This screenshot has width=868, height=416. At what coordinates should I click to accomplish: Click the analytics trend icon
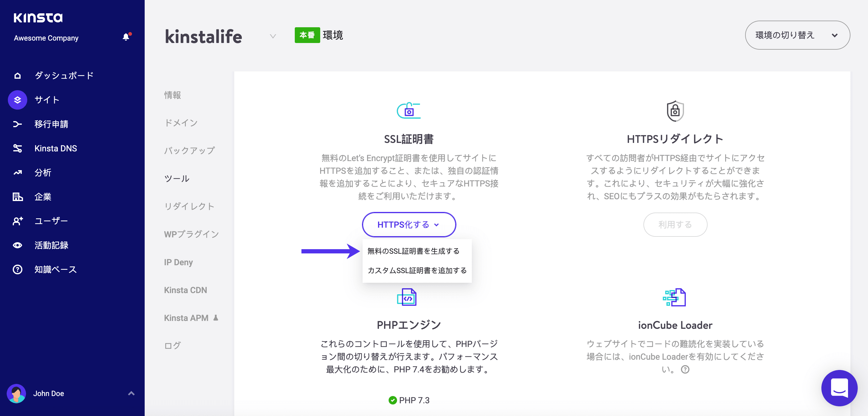coord(18,173)
